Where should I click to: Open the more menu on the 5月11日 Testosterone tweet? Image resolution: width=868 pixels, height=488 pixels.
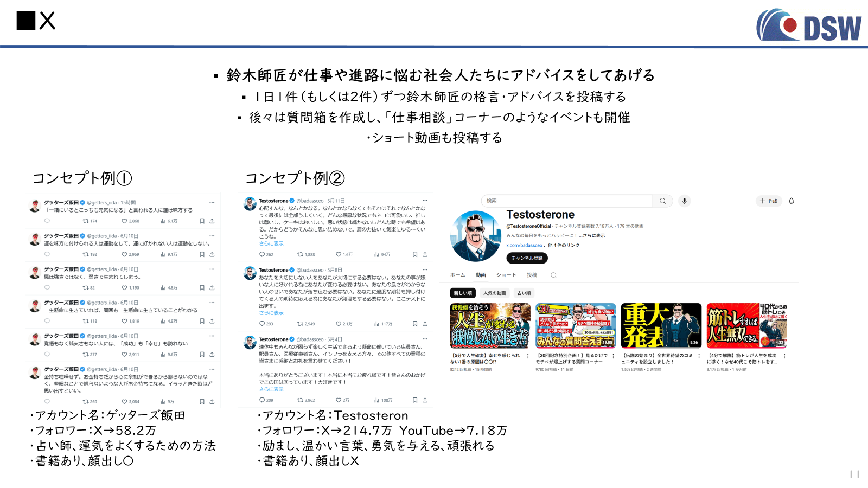(x=425, y=201)
